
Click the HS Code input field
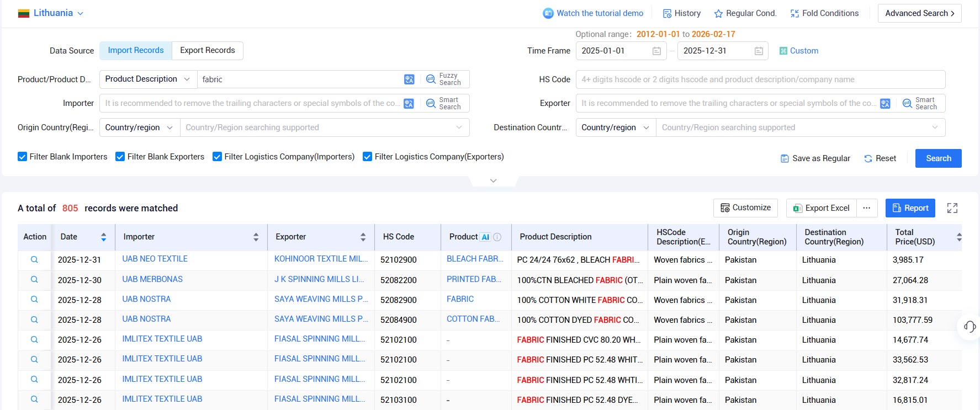760,79
